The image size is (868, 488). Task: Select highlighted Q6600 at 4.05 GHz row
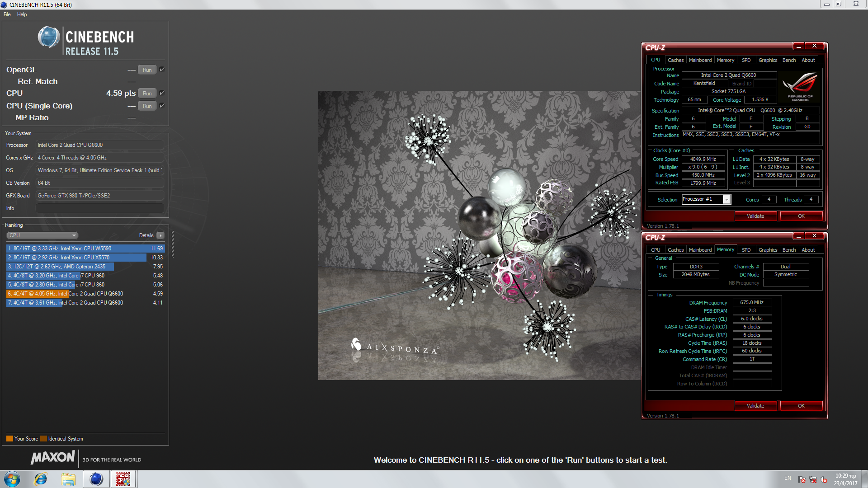point(85,294)
